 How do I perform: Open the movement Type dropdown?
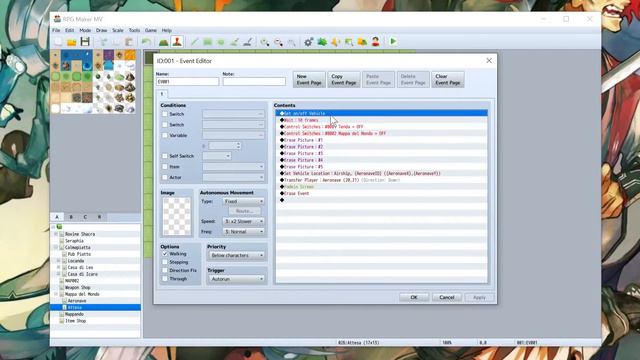pos(244,201)
